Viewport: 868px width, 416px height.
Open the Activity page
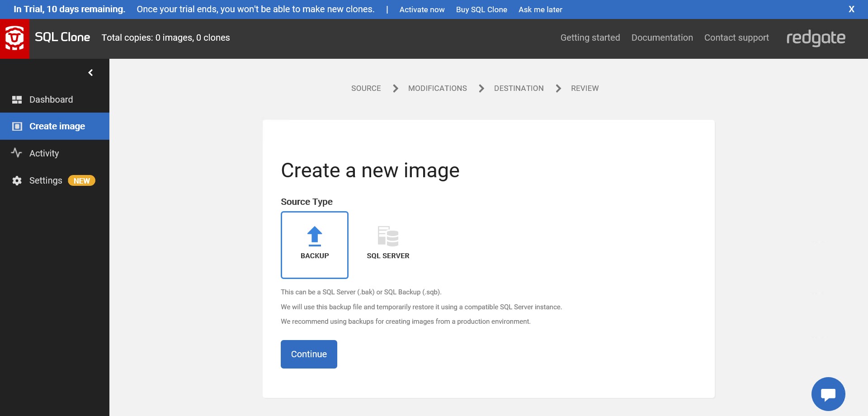pos(55,153)
